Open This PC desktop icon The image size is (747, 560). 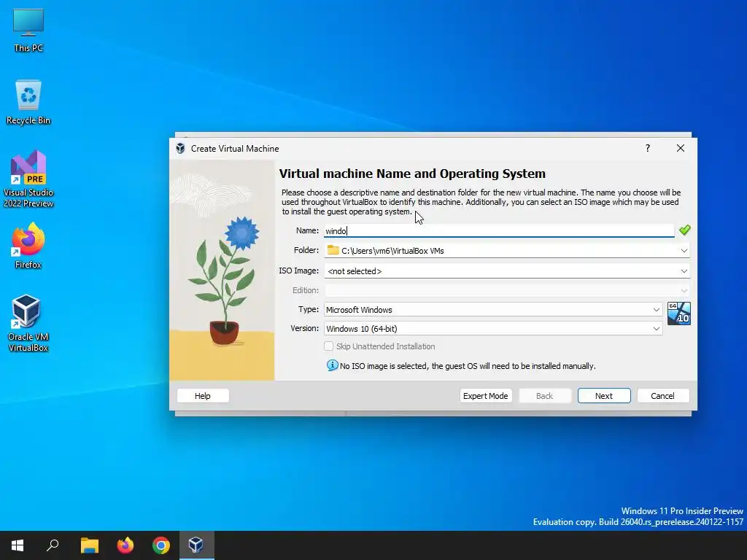click(x=28, y=31)
